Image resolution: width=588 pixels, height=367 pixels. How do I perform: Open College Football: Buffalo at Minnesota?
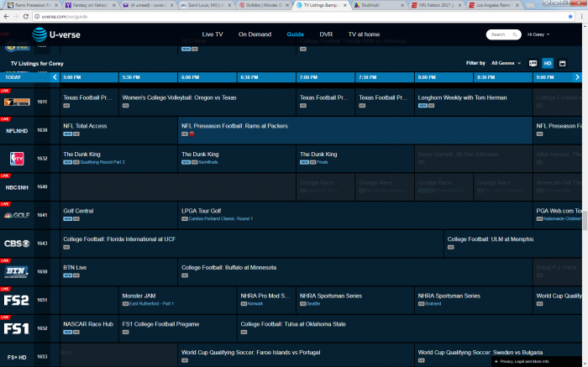pyautogui.click(x=354, y=272)
